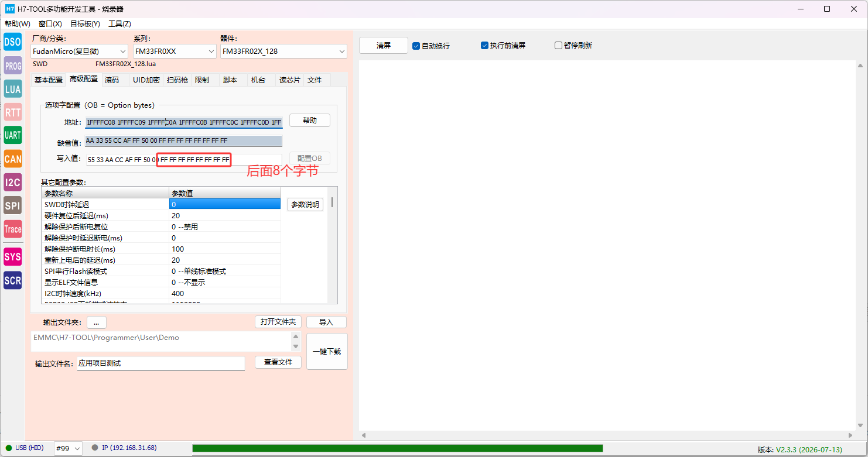This screenshot has width=868, height=457.
Task: Open the SPI tool icon
Action: click(12, 205)
